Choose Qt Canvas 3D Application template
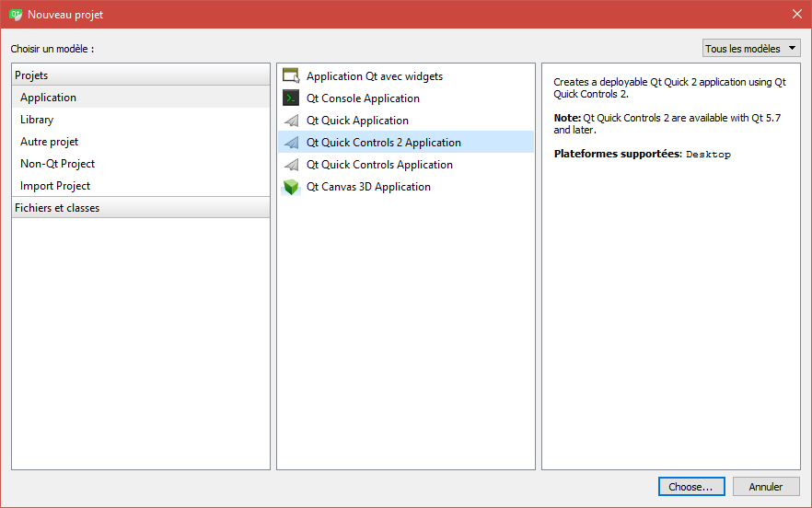Image resolution: width=812 pixels, height=508 pixels. click(406, 187)
